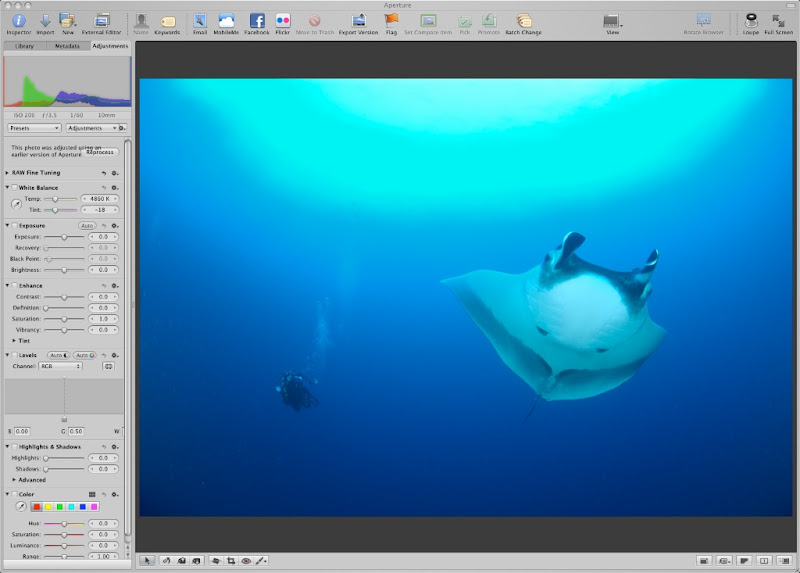Open the Levels Channel RGB dropdown
Screen dimensions: 800x573
coord(60,366)
